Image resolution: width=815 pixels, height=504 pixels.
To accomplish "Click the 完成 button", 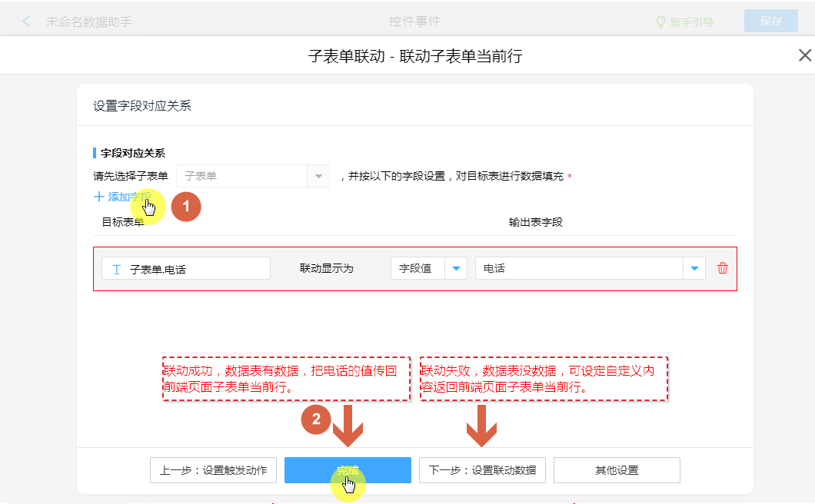I will (348, 470).
